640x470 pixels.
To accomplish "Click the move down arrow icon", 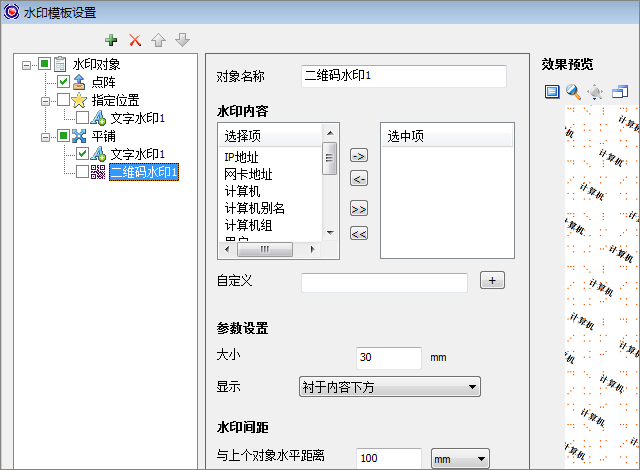I will coord(181,40).
